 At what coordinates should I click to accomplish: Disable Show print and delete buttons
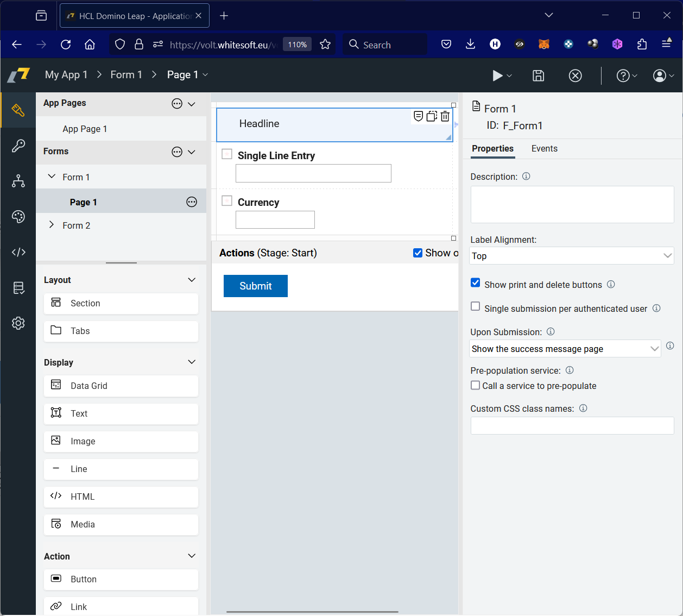tap(475, 282)
